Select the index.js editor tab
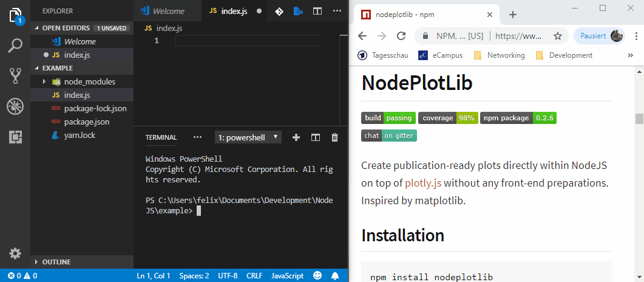Screen dimensions: 644x282 234,11
